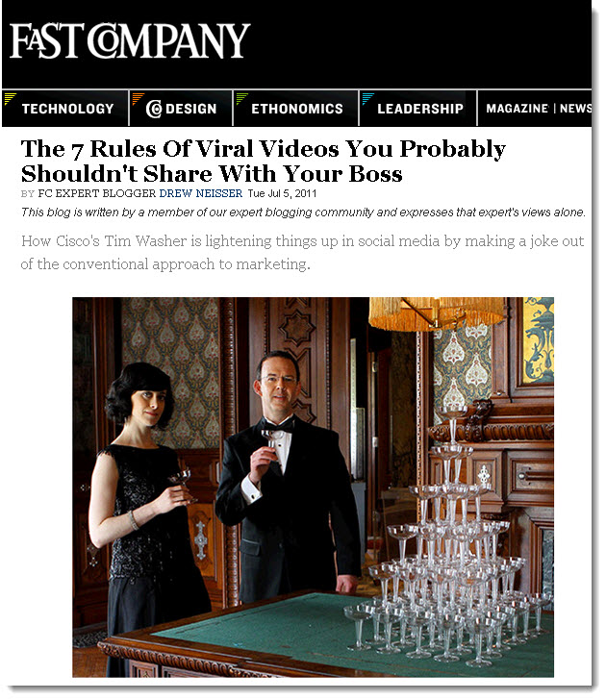Click the Tim Washer article summary text
The image size is (606, 700).
pos(302,252)
